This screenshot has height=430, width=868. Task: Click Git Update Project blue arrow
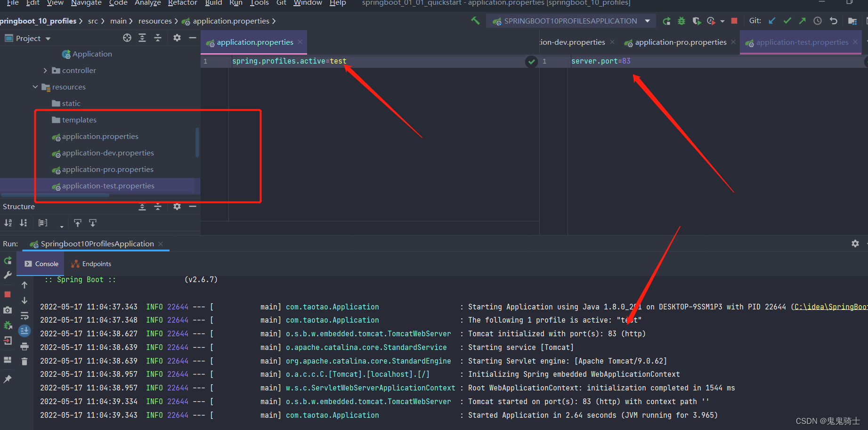[x=772, y=21]
